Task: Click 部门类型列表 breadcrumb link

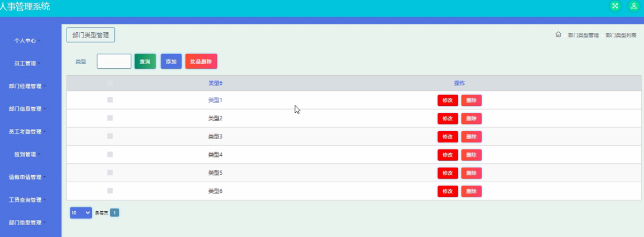Action: (x=621, y=35)
